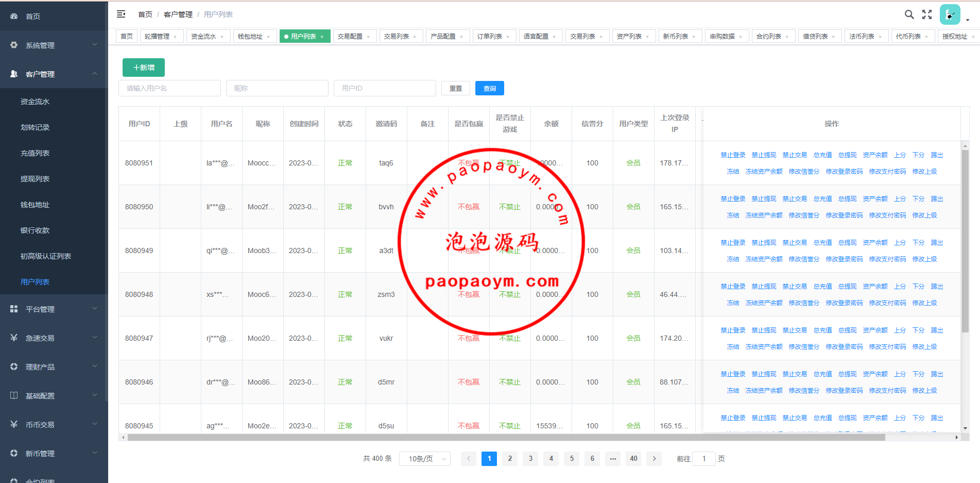980x483 pixels.
Task: Expand the 基础配置 menu chevron
Action: 95,395
